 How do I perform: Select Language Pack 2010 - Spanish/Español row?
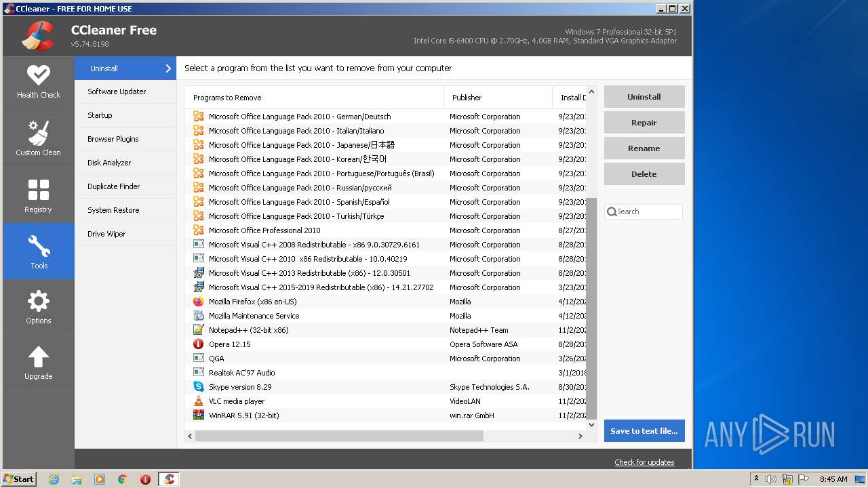point(385,202)
